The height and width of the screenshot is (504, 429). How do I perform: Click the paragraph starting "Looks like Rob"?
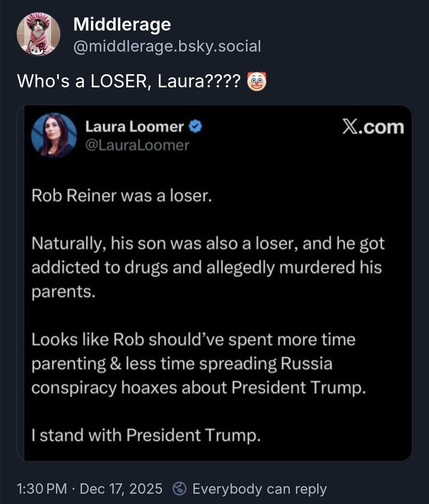click(198, 364)
